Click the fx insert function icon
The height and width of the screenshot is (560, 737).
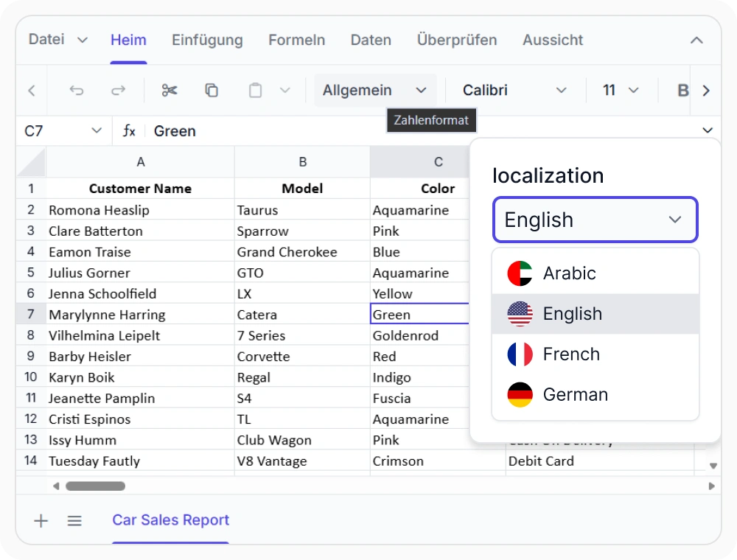pos(129,130)
